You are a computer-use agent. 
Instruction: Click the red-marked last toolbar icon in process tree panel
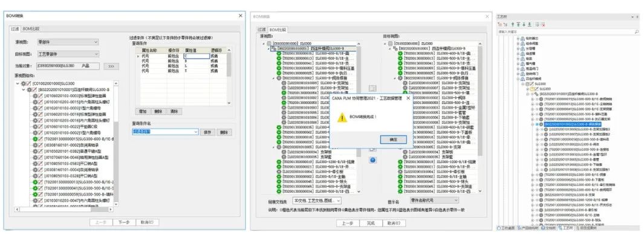tap(543, 25)
